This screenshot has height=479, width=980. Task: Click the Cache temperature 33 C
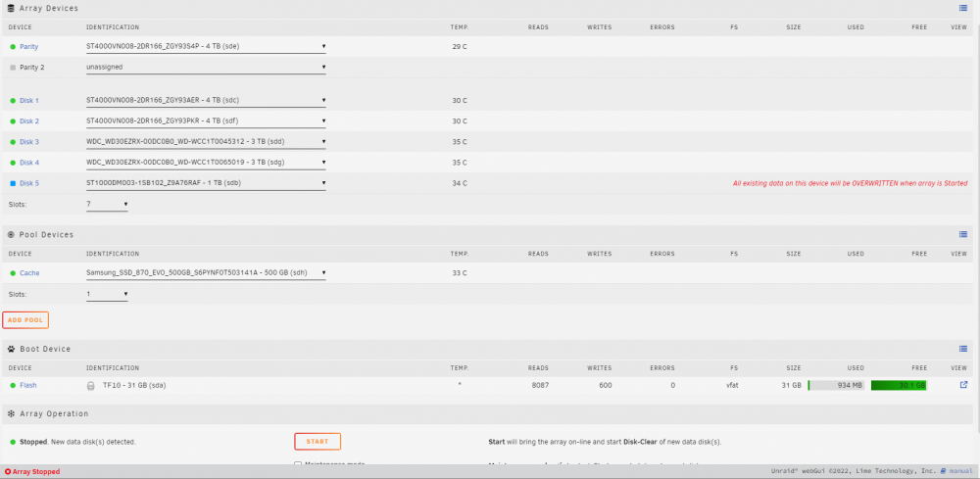tap(460, 273)
